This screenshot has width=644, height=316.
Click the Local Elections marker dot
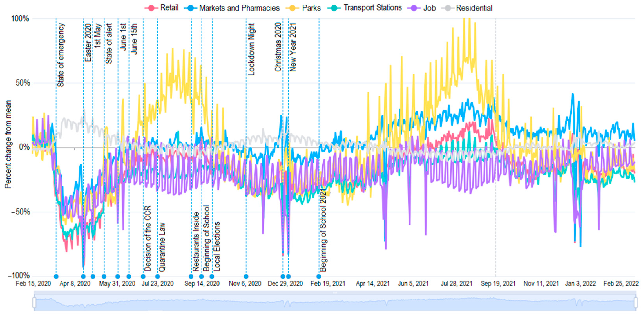point(212,276)
